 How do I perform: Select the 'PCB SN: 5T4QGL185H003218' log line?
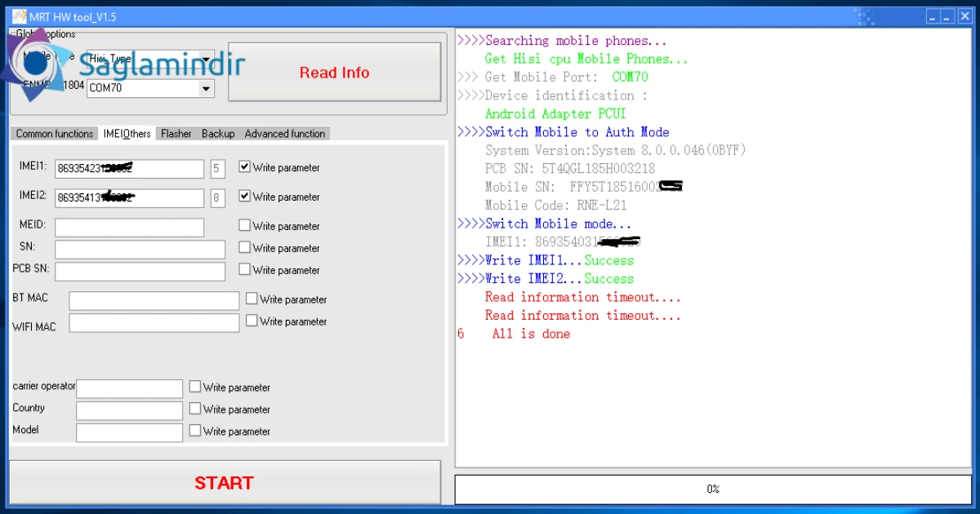click(x=570, y=169)
